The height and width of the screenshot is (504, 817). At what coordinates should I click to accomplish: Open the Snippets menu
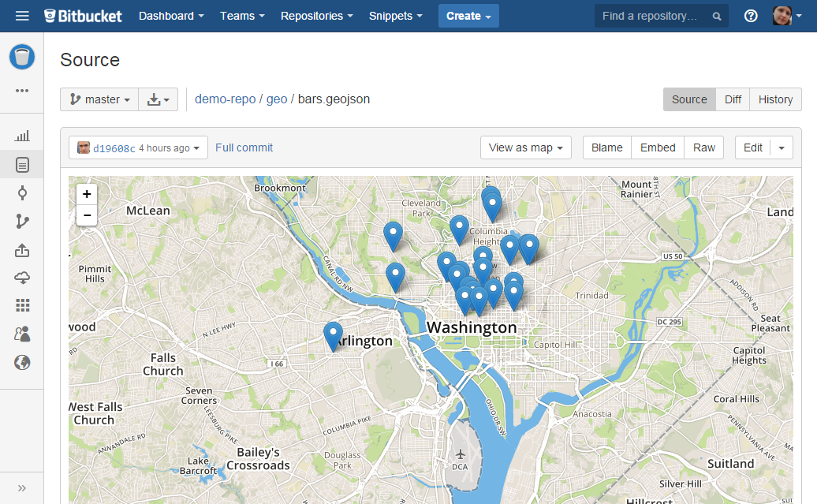point(395,16)
